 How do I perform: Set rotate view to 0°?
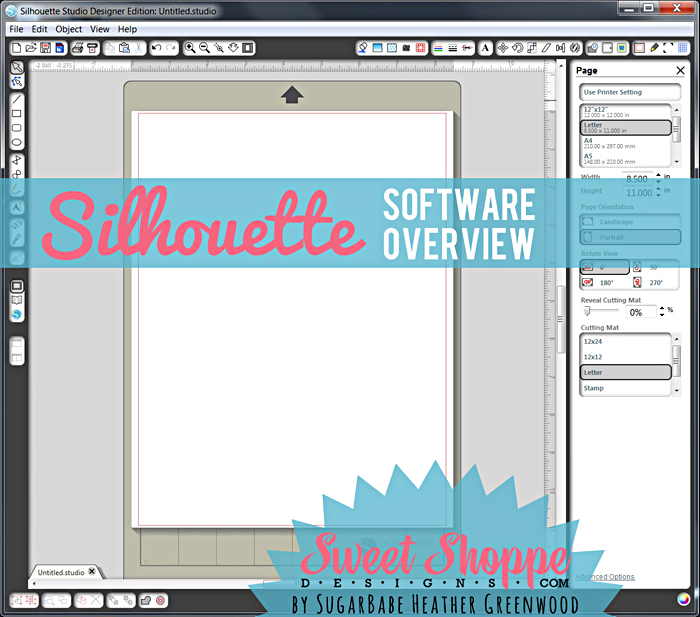click(604, 267)
